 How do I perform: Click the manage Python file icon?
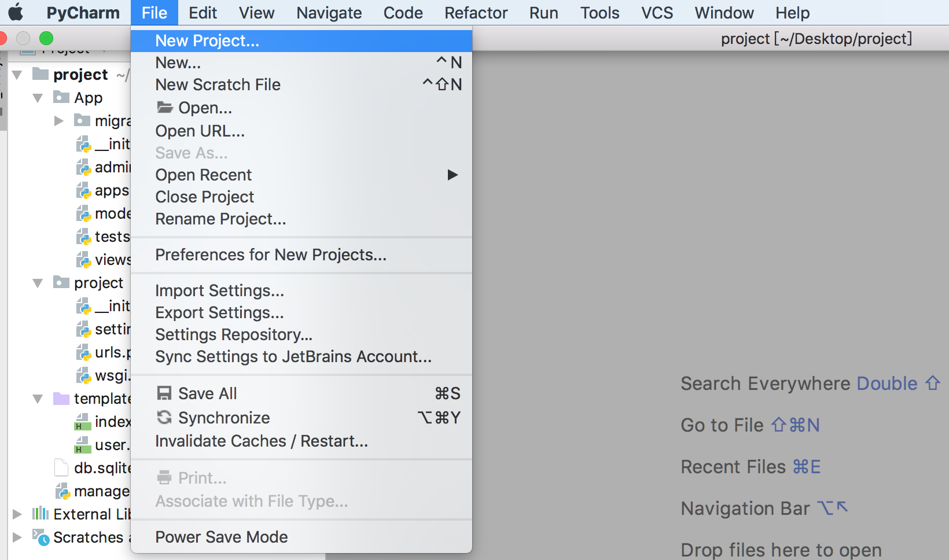[x=62, y=491]
